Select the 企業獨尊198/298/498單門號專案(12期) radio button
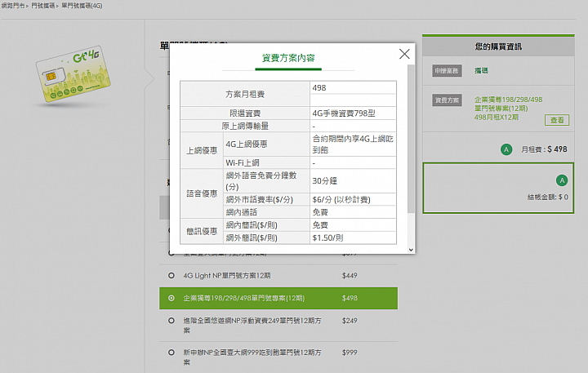This screenshot has height=373, width=588. coord(171,299)
